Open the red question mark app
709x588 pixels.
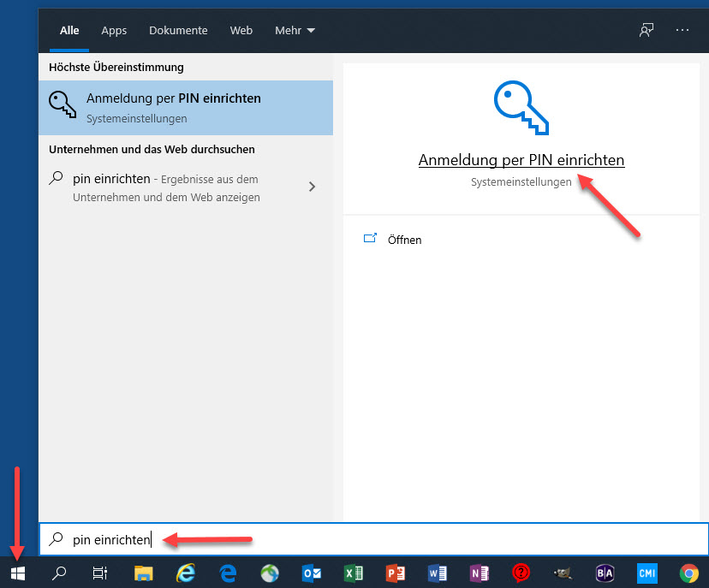(521, 573)
